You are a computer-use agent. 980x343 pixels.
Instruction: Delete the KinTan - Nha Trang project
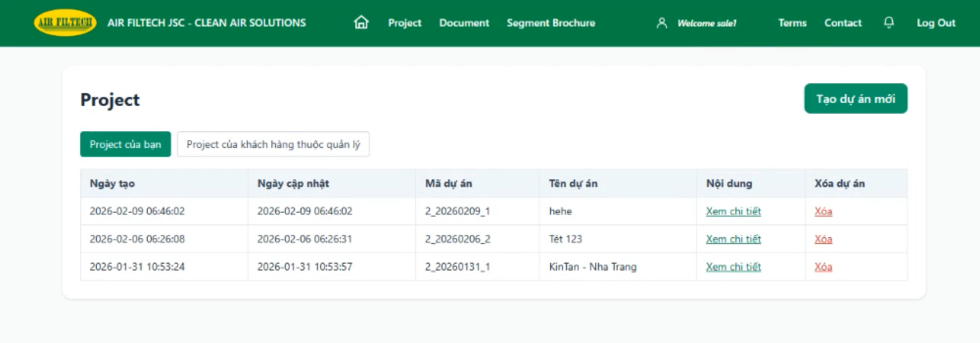tap(823, 267)
